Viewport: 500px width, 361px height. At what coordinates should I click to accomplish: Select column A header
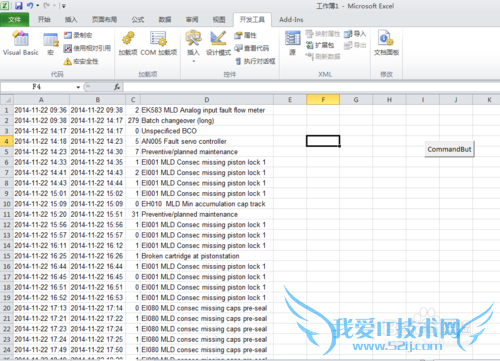(41, 100)
